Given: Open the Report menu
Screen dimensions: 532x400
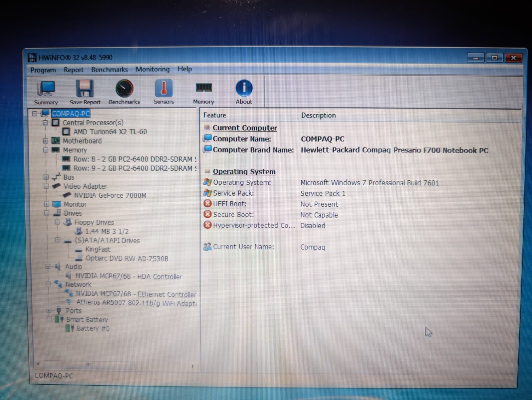Looking at the screenshot, I should 73,70.
